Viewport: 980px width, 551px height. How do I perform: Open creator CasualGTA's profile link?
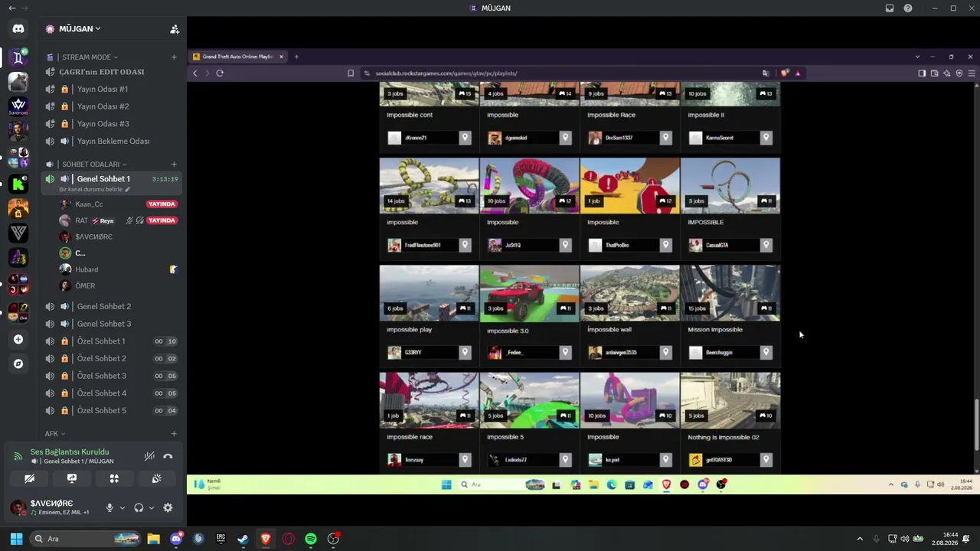(718, 246)
